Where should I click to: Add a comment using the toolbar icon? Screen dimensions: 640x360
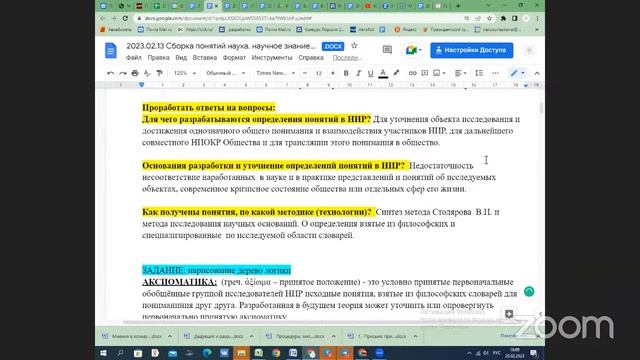click(x=424, y=73)
